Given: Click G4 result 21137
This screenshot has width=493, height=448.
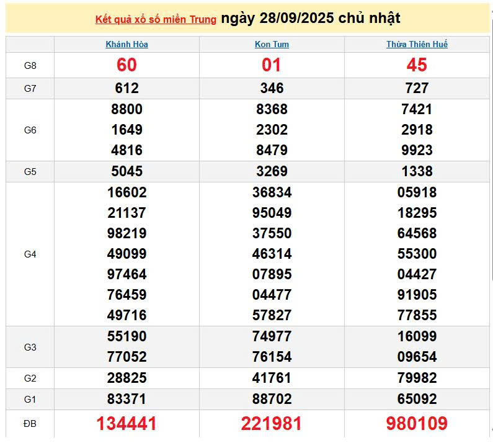Looking at the screenshot, I should (127, 213).
